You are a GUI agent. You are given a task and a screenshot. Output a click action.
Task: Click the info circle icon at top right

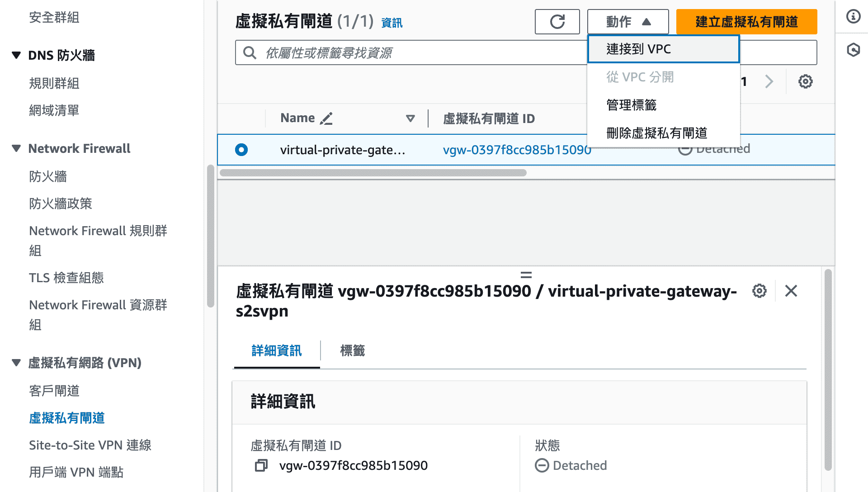point(853,17)
